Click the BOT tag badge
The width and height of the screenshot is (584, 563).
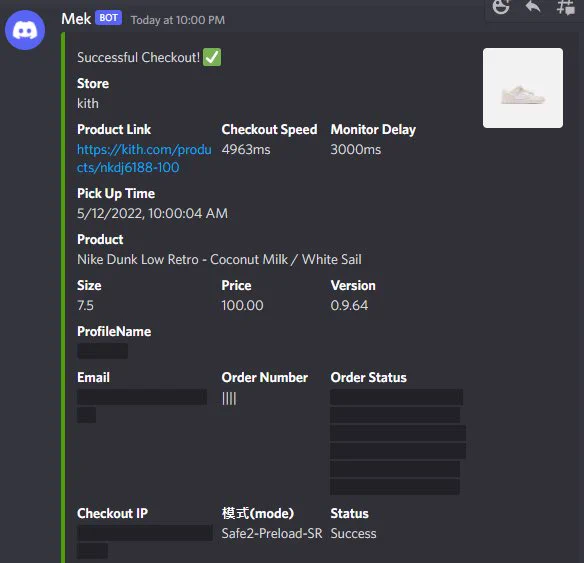pyautogui.click(x=108, y=18)
